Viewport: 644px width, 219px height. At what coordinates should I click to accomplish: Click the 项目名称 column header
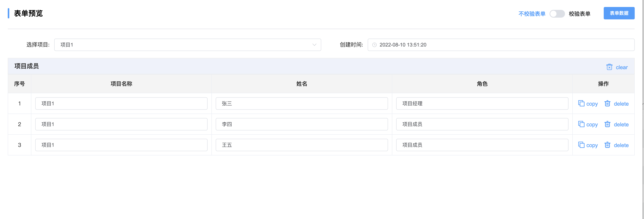tap(121, 84)
